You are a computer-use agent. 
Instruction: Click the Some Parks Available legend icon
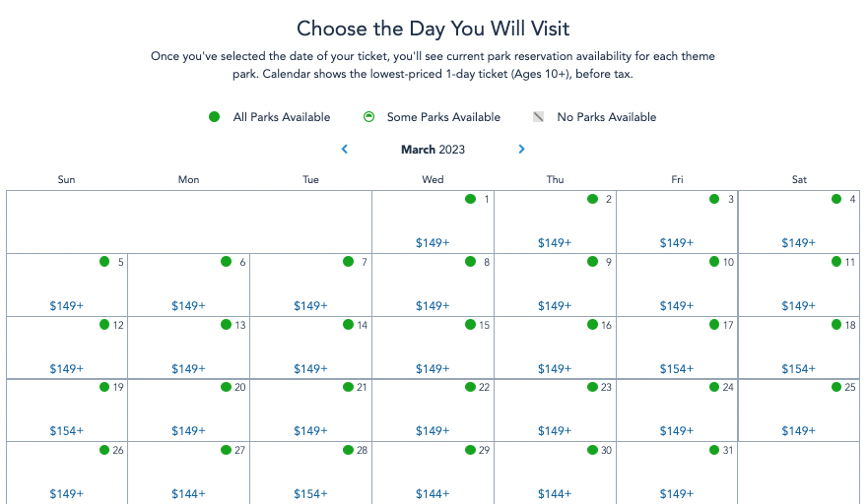[x=368, y=117]
